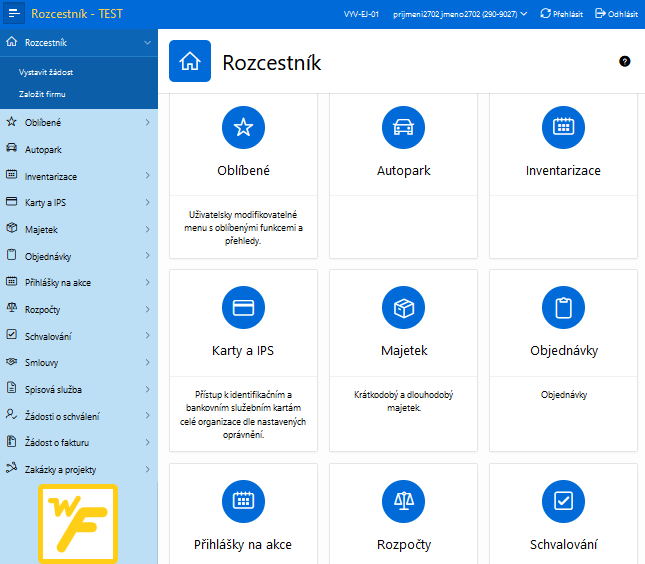The image size is (645, 564).
Task: Open the Karty a IPS card icon
Action: pos(244,308)
